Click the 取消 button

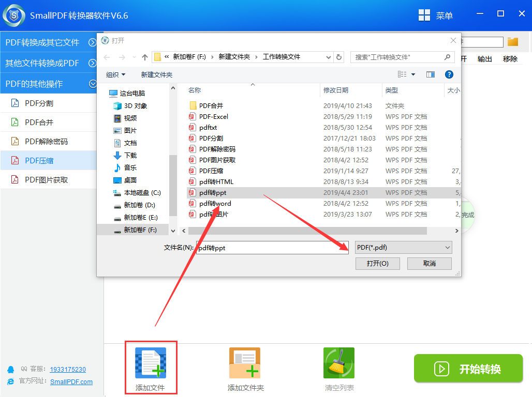click(429, 264)
